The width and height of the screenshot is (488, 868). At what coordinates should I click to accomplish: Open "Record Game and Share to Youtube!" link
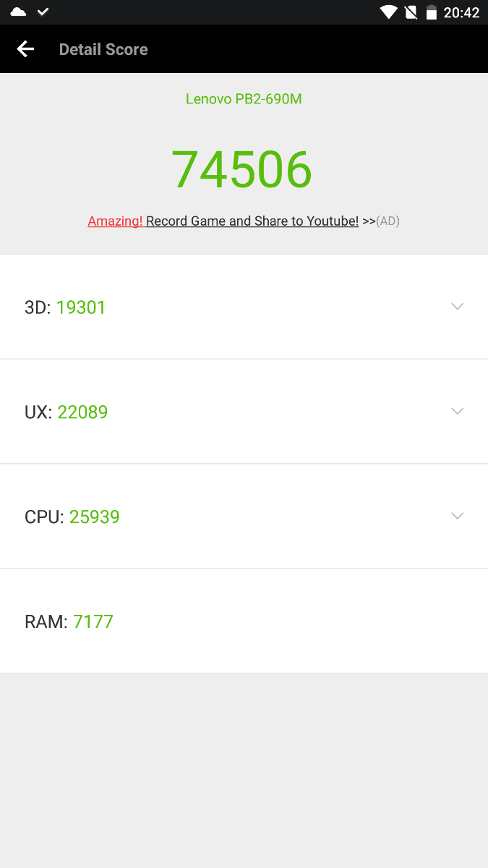(252, 221)
